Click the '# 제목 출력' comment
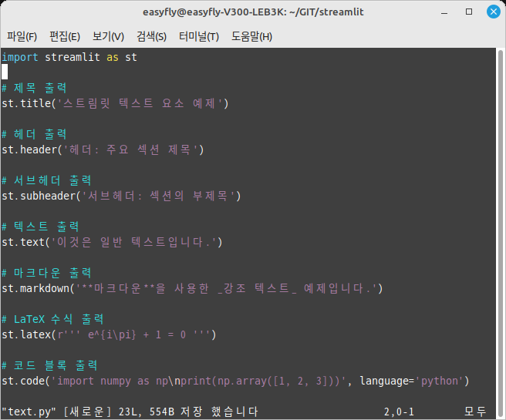 coord(34,88)
